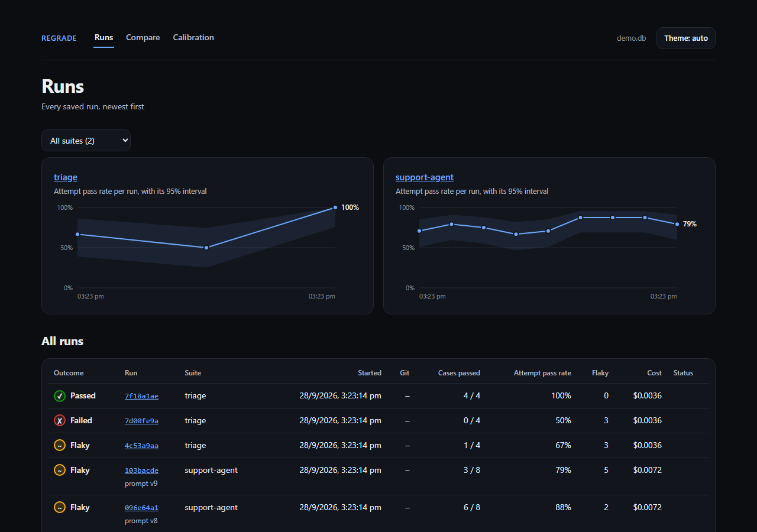Click the Flaky icon for run 096e64a1
Viewport: 757px width, 532px height.
click(x=59, y=508)
